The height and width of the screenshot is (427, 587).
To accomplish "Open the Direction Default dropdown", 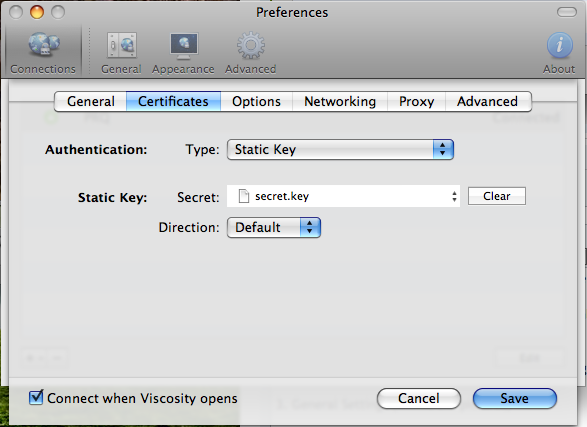I will 274,228.
